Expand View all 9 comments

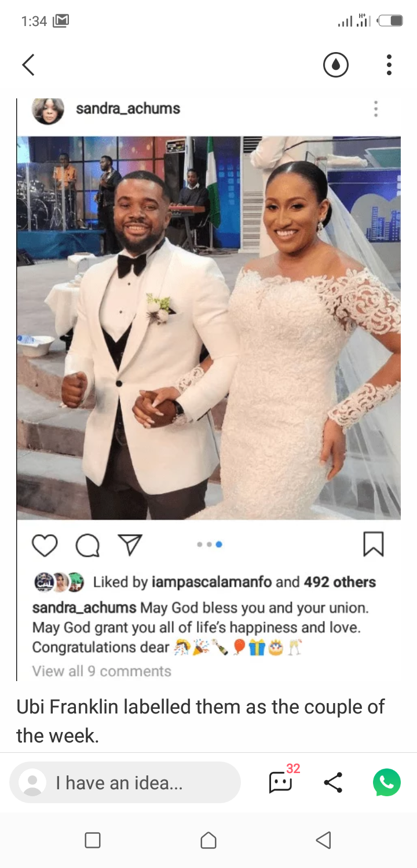point(102,671)
